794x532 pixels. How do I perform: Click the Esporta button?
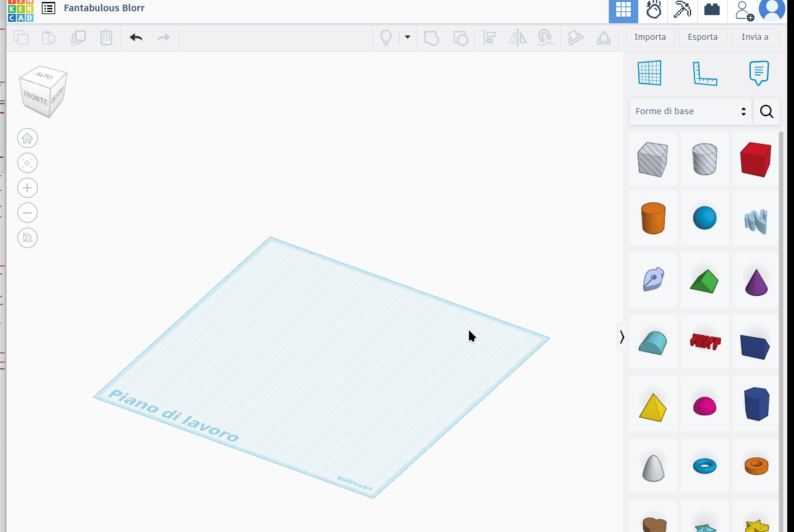click(x=702, y=37)
